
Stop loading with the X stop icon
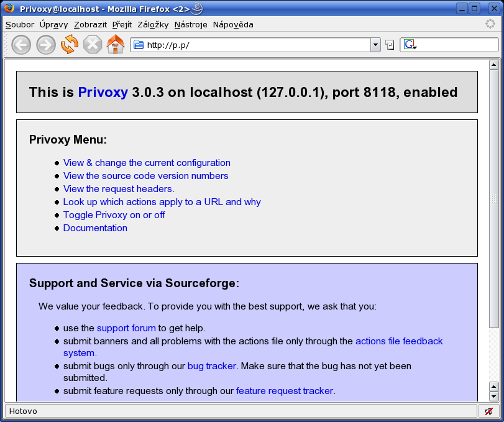(93, 44)
